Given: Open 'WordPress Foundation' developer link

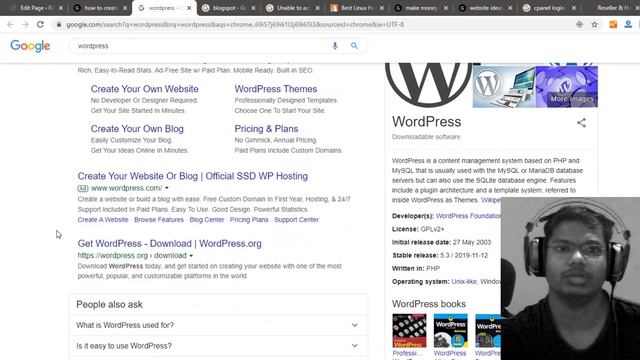Looking at the screenshot, I should pyautogui.click(x=468, y=216).
